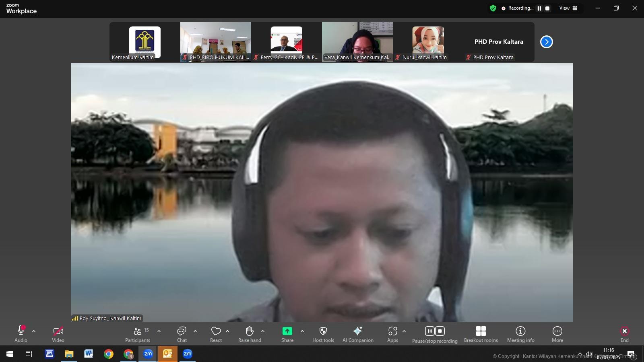Expand the React options arrow
The height and width of the screenshot is (362, 644).
click(x=227, y=331)
